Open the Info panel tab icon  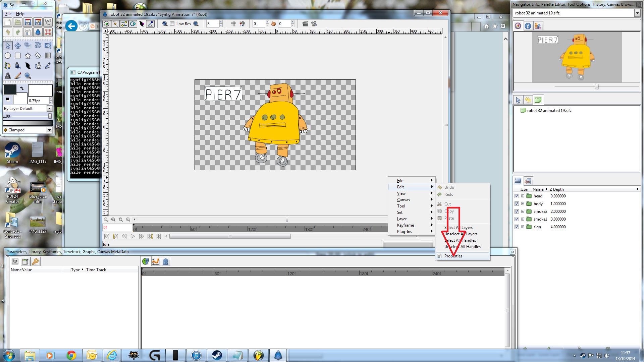[528, 26]
